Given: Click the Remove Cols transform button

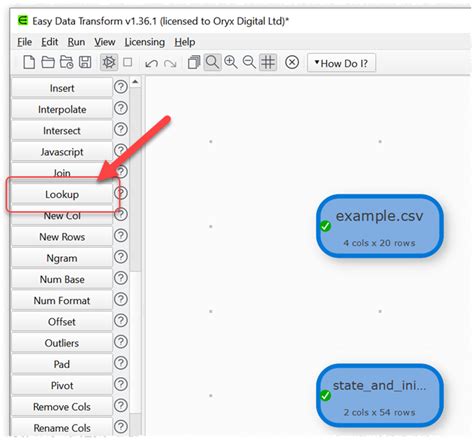Looking at the screenshot, I should tap(62, 407).
